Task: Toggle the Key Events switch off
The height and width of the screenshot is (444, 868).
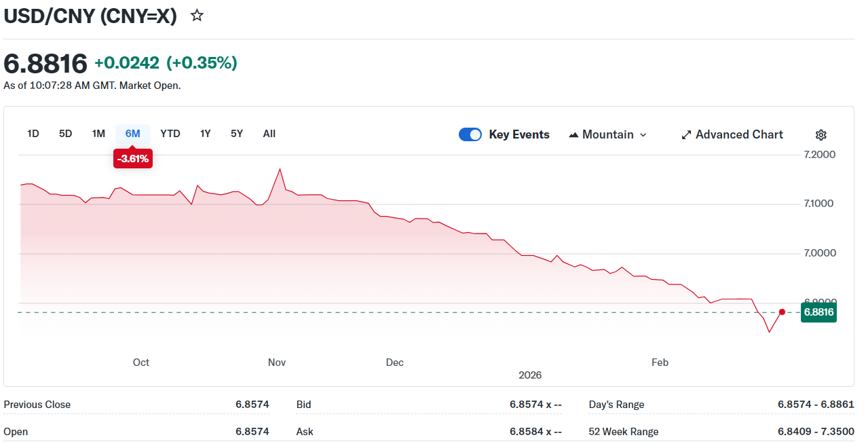Action: click(x=470, y=134)
